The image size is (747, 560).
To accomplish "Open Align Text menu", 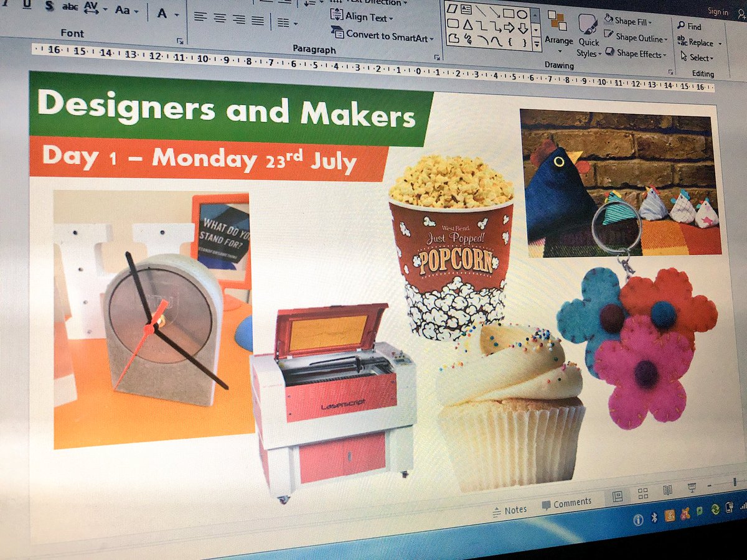I will click(362, 17).
